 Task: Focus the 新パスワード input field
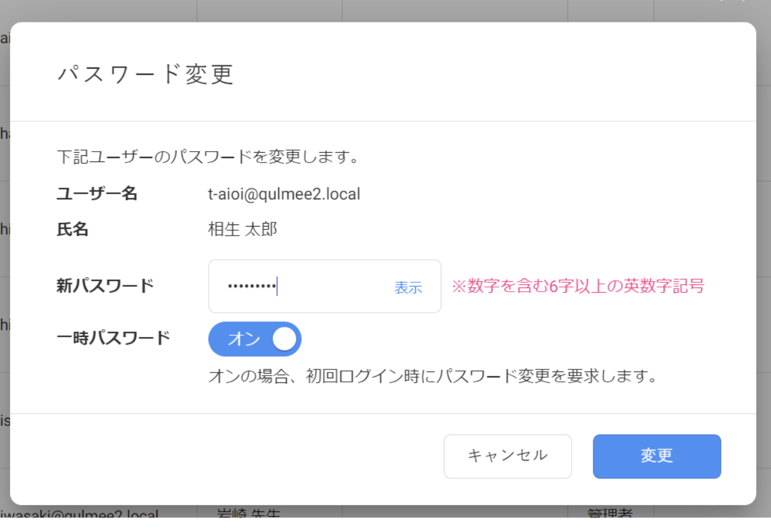pyautogui.click(x=324, y=286)
